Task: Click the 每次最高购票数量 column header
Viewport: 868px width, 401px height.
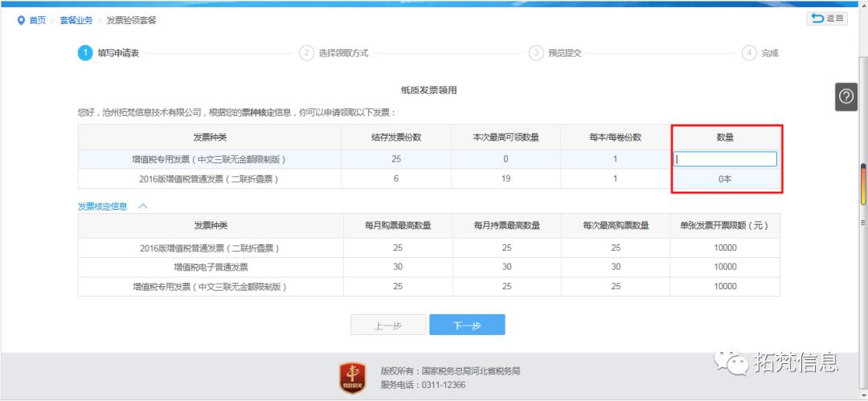Action: (x=616, y=226)
